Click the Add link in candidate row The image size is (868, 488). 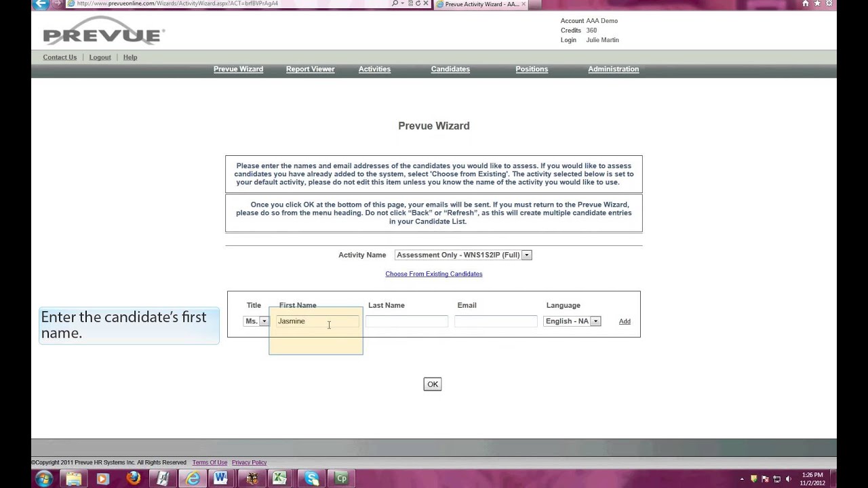point(625,321)
